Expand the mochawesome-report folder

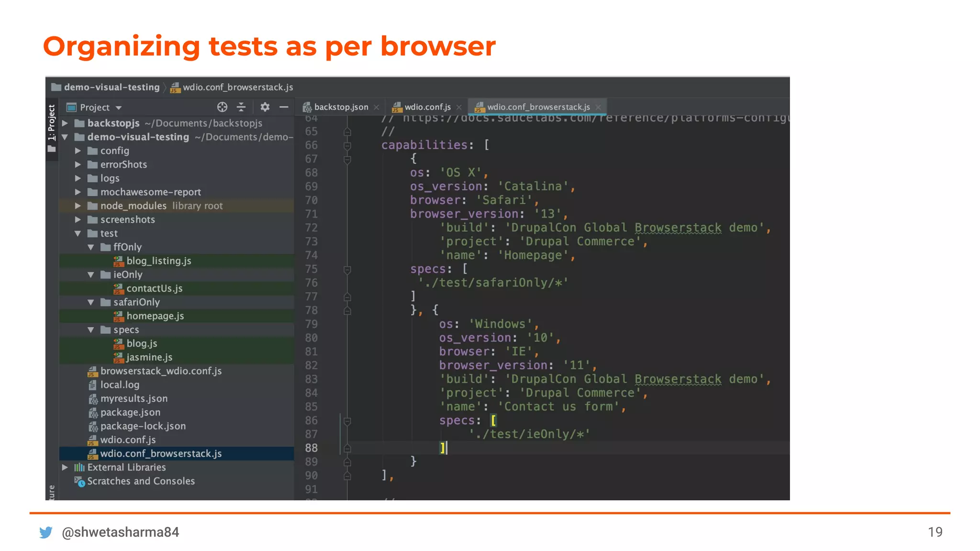tap(78, 192)
